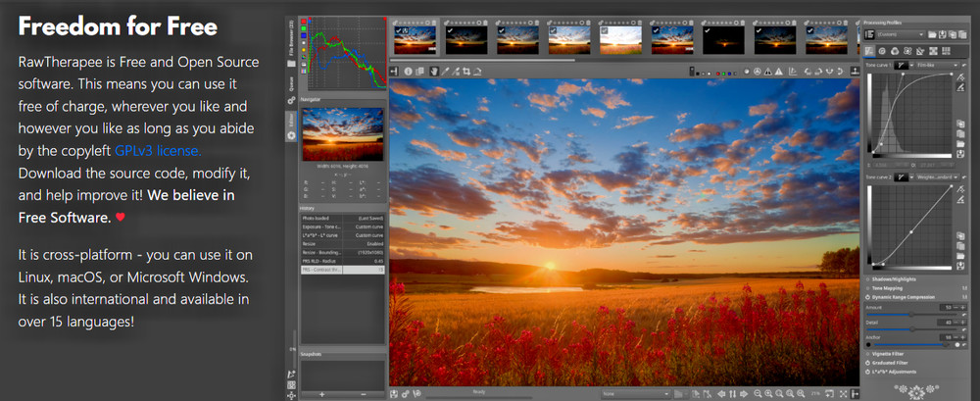Toggle the blue histogram channel
The image size is (980, 401).
tap(304, 35)
